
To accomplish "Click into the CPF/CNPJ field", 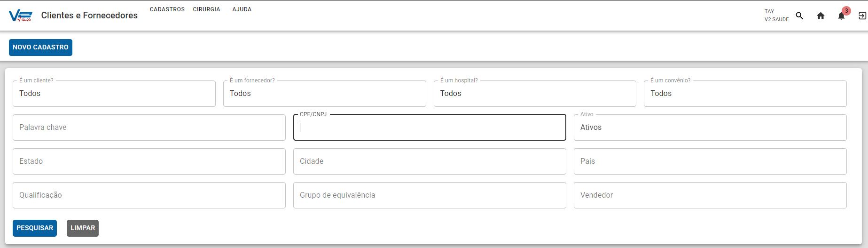I will [430, 128].
